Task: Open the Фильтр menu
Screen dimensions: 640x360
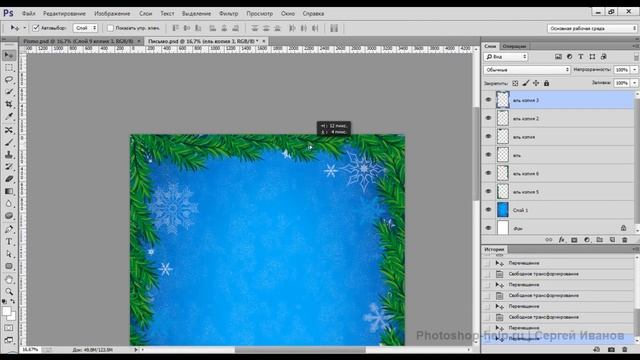Action: pyautogui.click(x=229, y=13)
